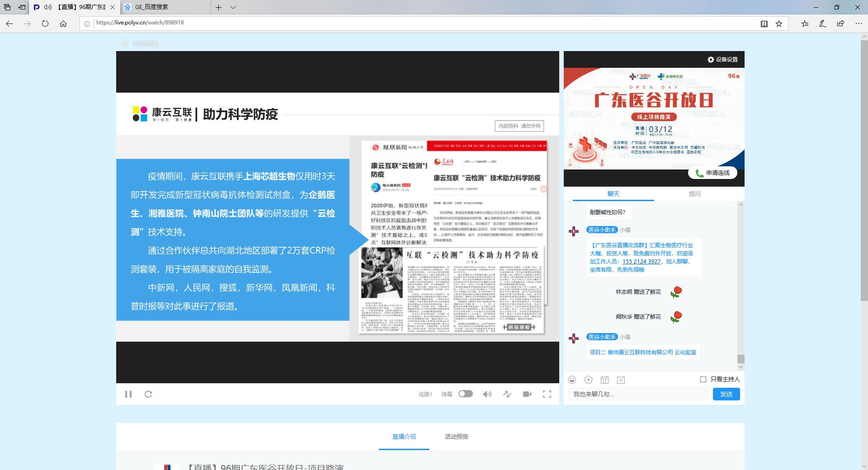
Task: Select 线路1 line selector in player
Action: pyautogui.click(x=425, y=394)
